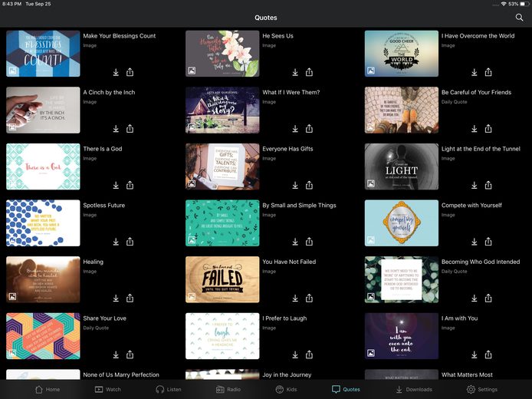This screenshot has height=399, width=532.
Task: Open the Downloads tab
Action: pyautogui.click(x=414, y=389)
